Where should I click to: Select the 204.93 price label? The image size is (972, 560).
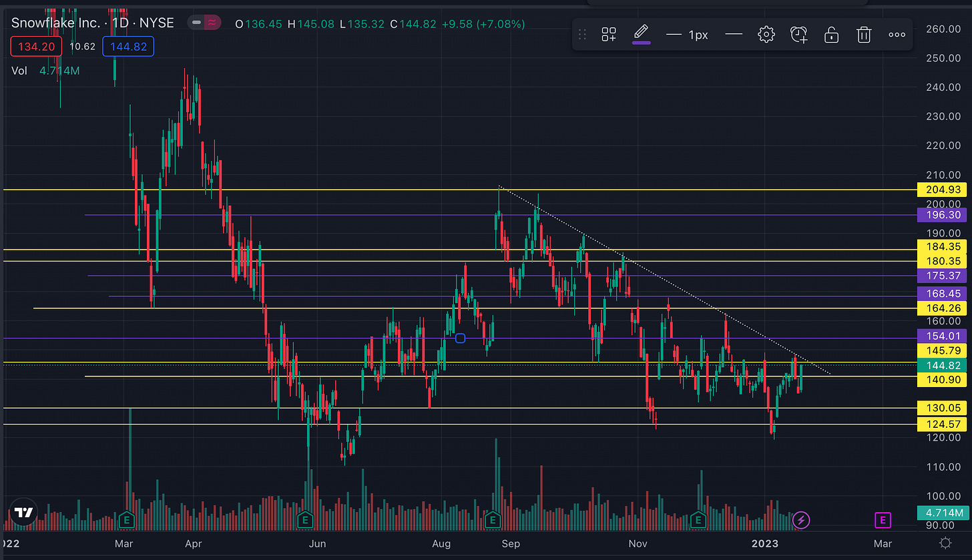coord(943,190)
